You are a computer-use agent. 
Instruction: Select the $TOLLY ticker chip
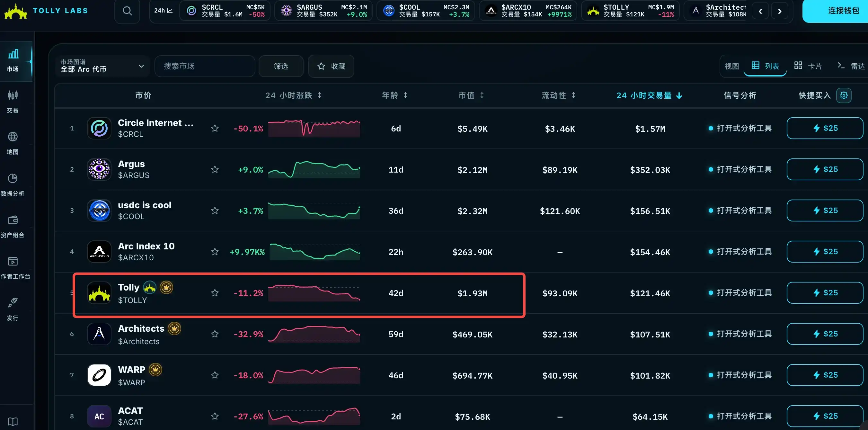coord(630,11)
